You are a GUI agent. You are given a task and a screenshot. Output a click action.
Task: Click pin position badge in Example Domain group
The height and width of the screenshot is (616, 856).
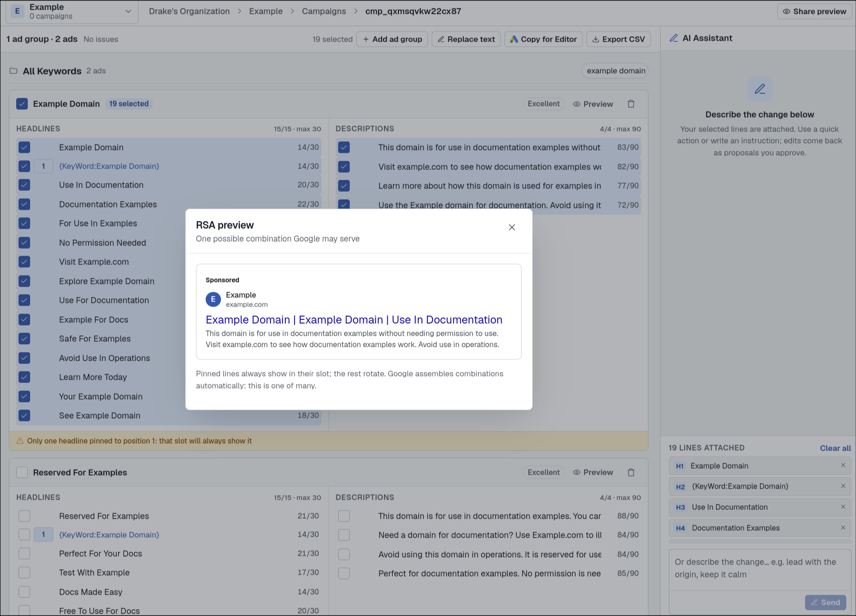coord(44,166)
